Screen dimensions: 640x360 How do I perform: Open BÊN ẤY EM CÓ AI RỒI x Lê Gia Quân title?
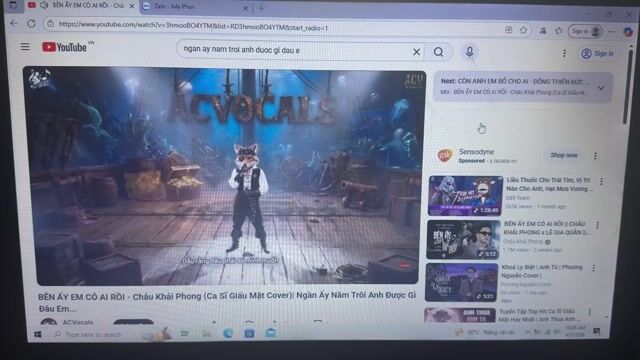pos(547,228)
